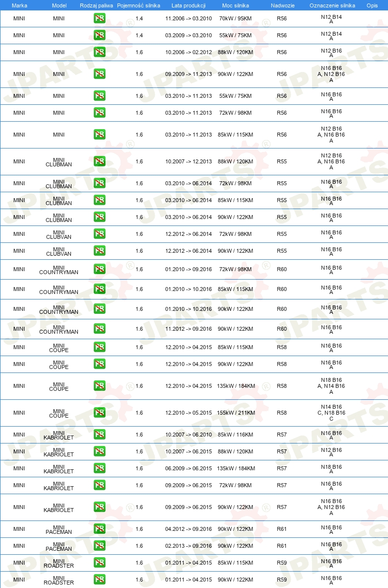Click fuel icon in Paceman 04.2012 -> 09.2016 row

point(99,529)
